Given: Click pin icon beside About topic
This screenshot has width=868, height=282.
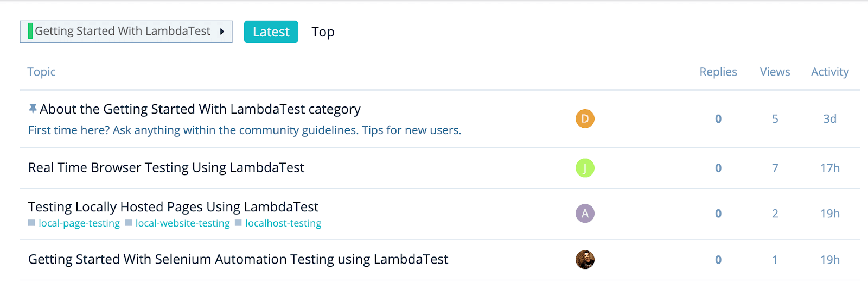Looking at the screenshot, I should pyautogui.click(x=33, y=109).
